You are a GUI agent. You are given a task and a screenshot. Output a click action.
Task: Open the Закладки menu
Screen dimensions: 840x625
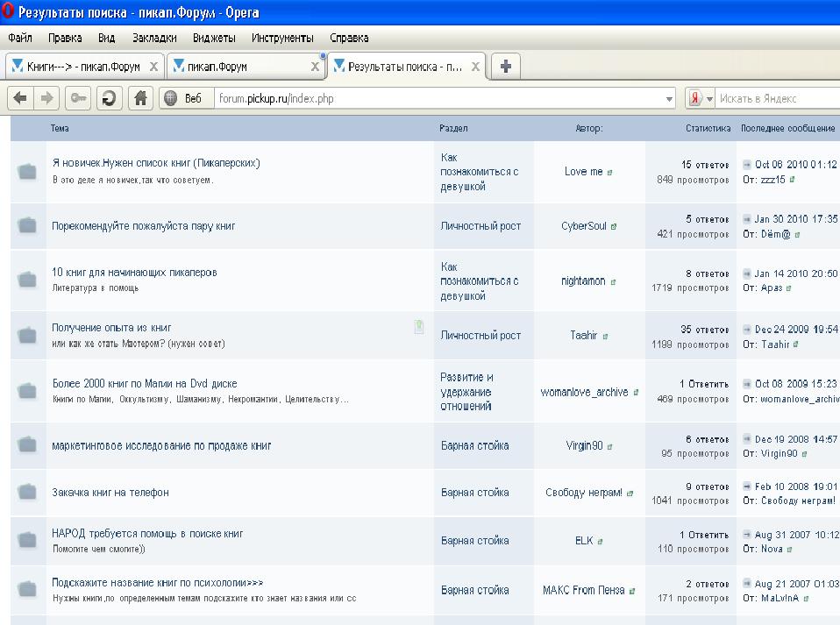click(x=154, y=38)
